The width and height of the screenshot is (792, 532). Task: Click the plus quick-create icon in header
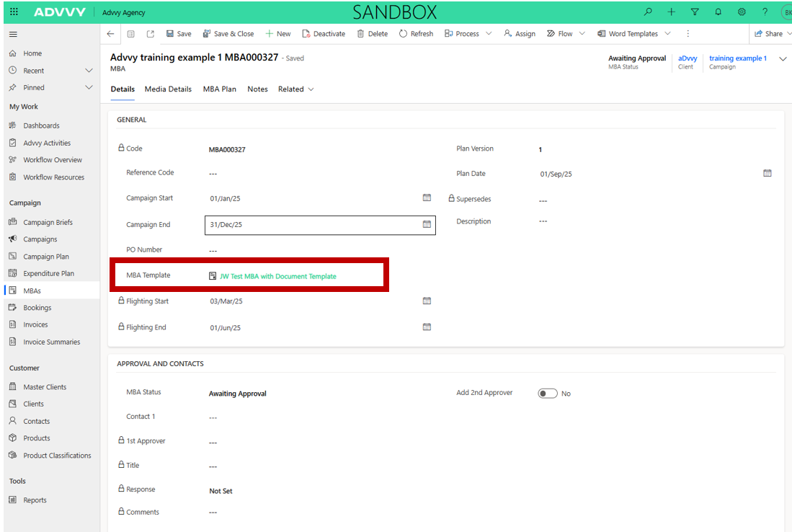[671, 12]
